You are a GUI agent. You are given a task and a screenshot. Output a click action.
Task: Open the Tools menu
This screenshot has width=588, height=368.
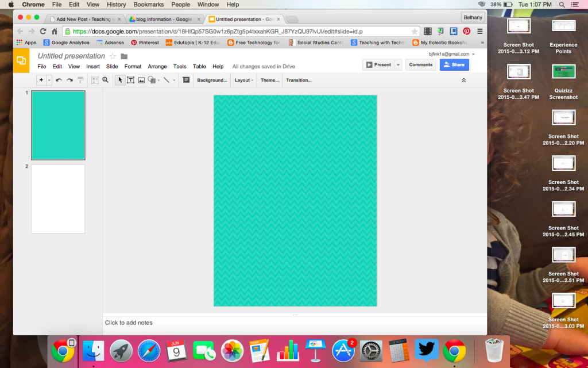click(x=180, y=67)
